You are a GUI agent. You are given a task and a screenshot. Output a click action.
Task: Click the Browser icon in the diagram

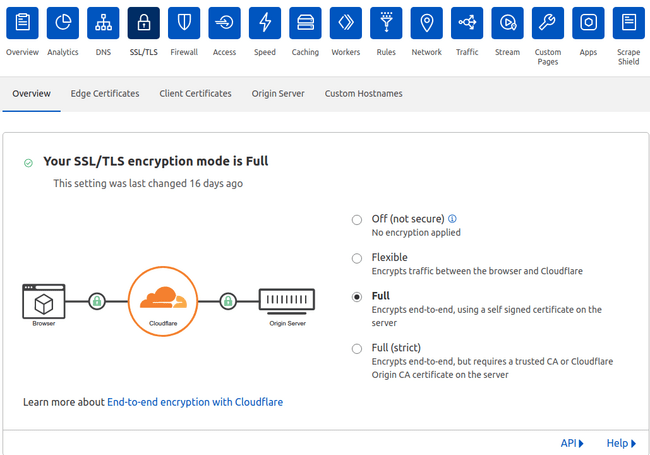tap(44, 301)
